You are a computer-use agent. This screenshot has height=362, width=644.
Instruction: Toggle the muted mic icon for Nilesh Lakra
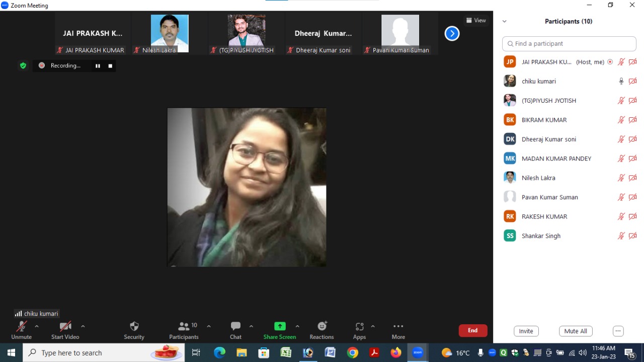point(621,178)
